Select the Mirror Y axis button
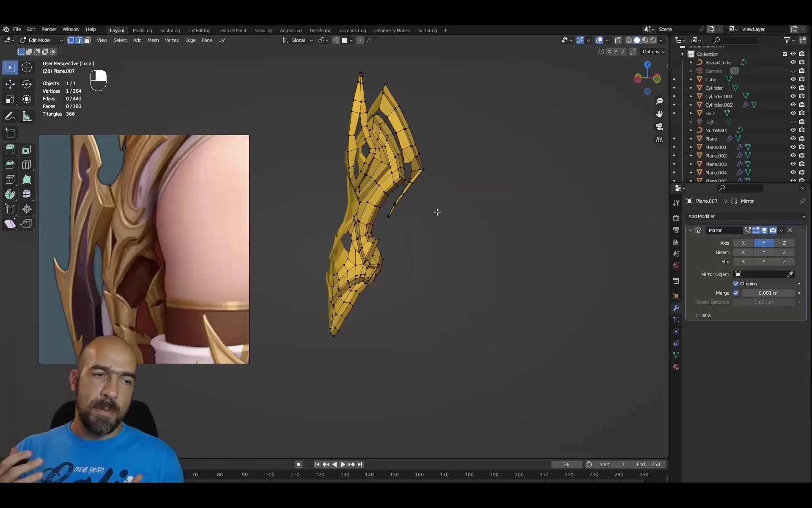This screenshot has height=508, width=812. pos(764,243)
